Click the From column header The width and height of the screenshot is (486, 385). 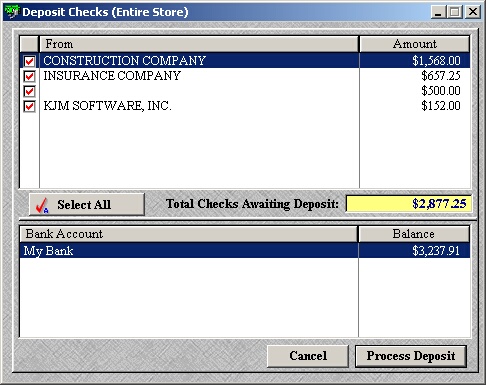tap(199, 44)
